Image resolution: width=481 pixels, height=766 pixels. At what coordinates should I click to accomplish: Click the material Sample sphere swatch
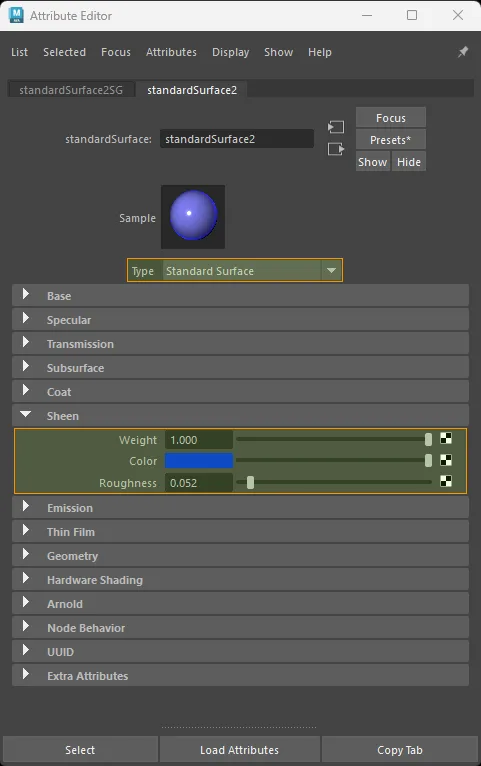[x=193, y=216]
